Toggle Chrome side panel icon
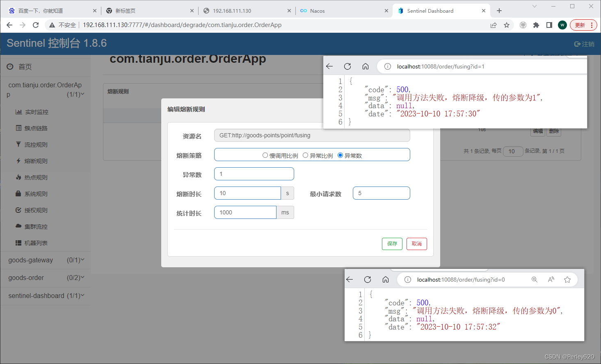The width and height of the screenshot is (601, 364). pos(549,25)
